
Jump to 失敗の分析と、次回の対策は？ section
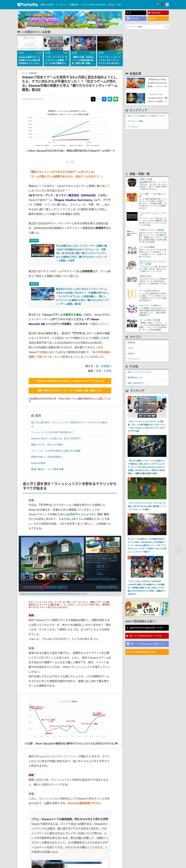point(47,457)
